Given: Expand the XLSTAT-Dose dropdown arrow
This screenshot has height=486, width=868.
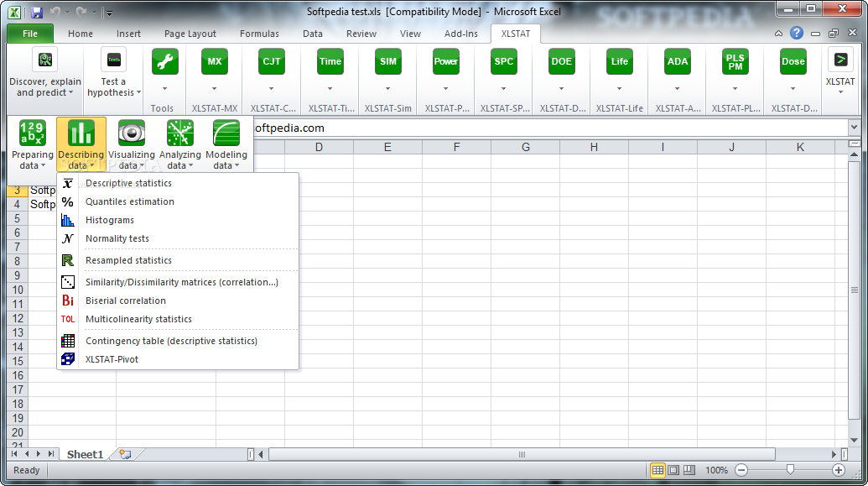Looking at the screenshot, I should tap(793, 89).
